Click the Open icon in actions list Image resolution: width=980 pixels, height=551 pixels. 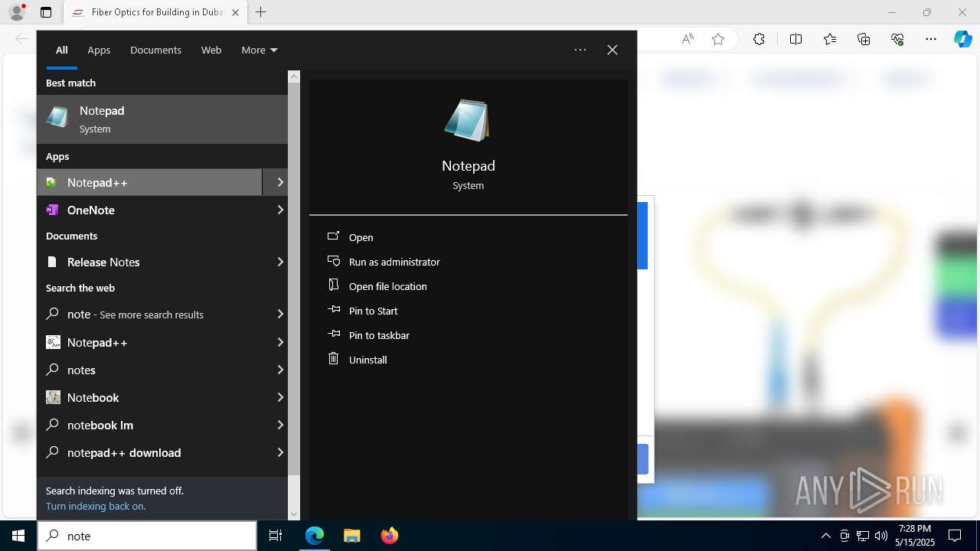click(333, 236)
